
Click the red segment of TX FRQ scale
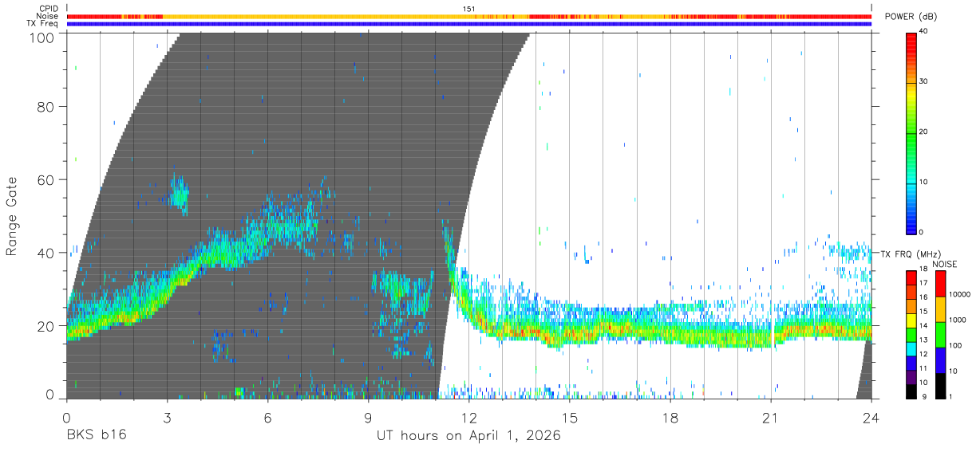[x=911, y=277]
